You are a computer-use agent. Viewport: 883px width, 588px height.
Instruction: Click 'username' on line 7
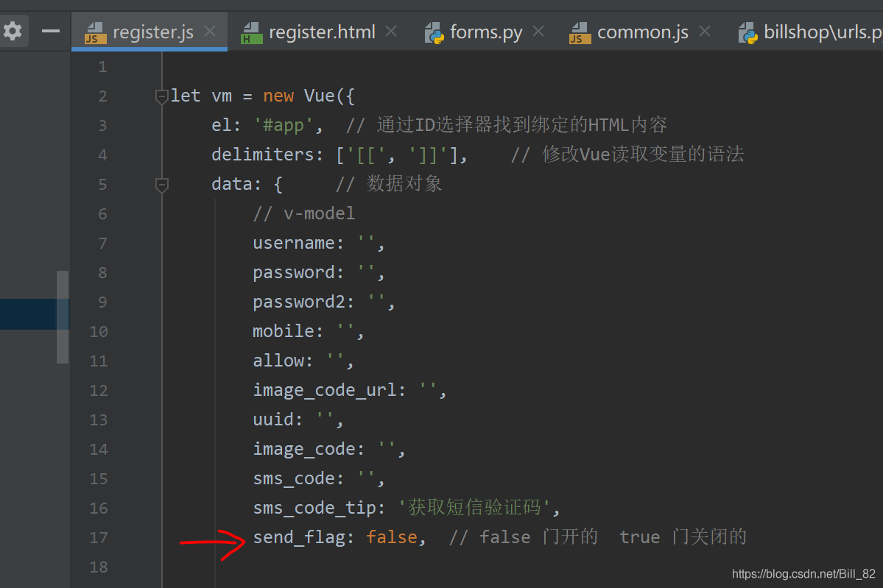point(293,243)
